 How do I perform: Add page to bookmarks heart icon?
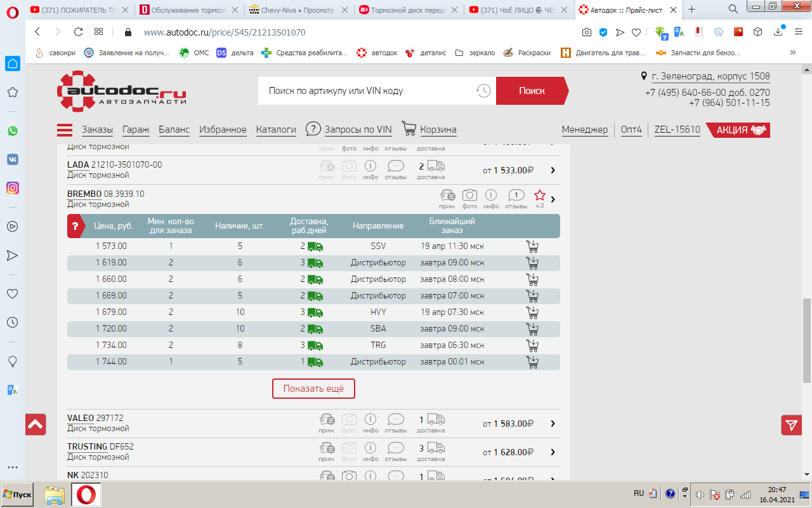click(636, 32)
